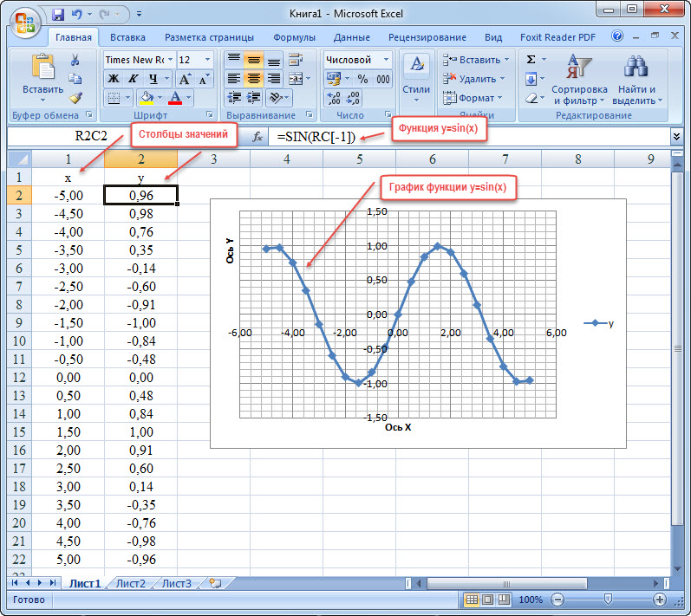Click the Increase Decimal icon

334,98
